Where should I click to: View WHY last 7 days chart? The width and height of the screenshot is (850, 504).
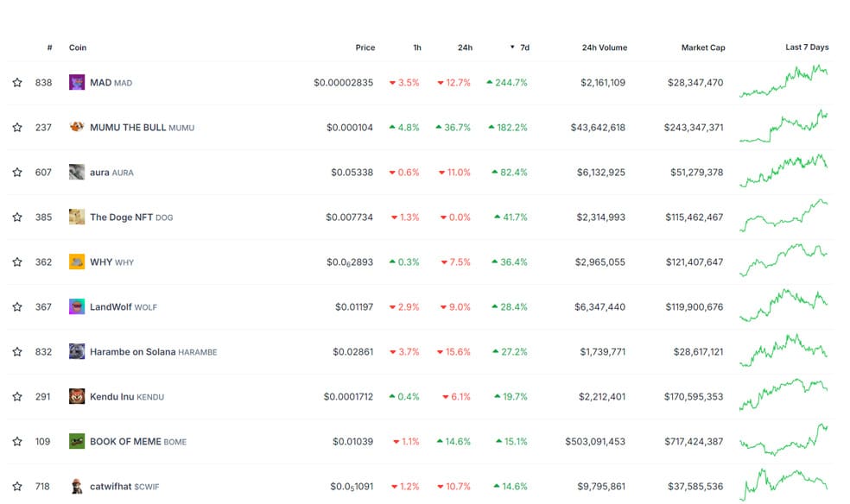click(783, 261)
